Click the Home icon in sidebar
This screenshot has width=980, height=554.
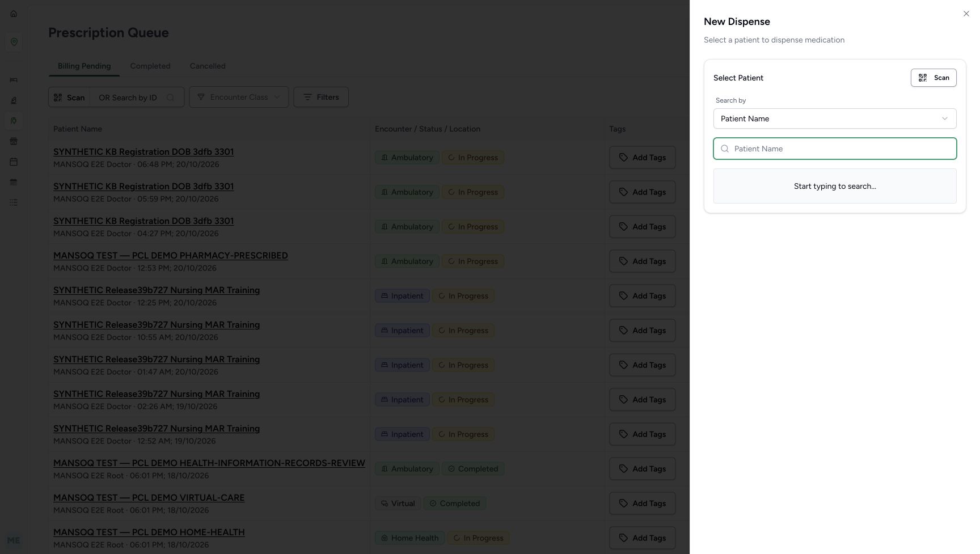[x=14, y=14]
